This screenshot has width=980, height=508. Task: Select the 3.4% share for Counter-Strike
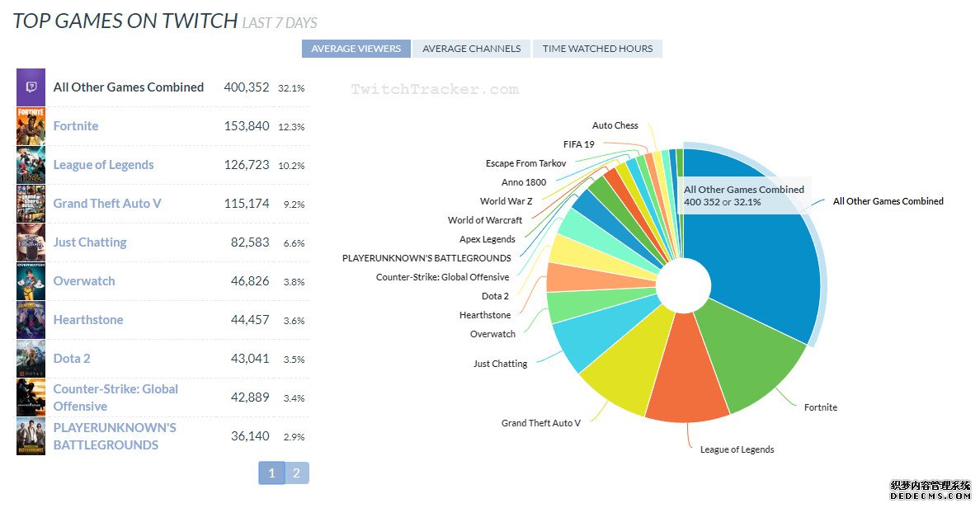[x=294, y=398]
